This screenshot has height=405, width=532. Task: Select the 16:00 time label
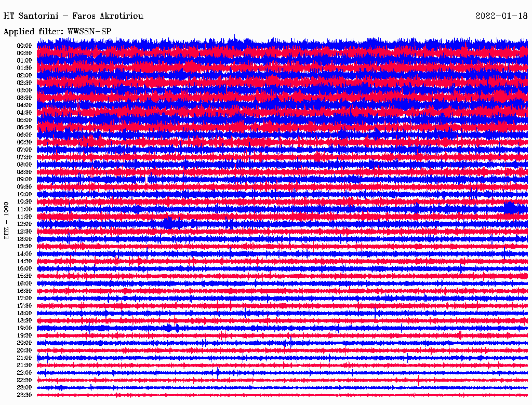click(24, 283)
